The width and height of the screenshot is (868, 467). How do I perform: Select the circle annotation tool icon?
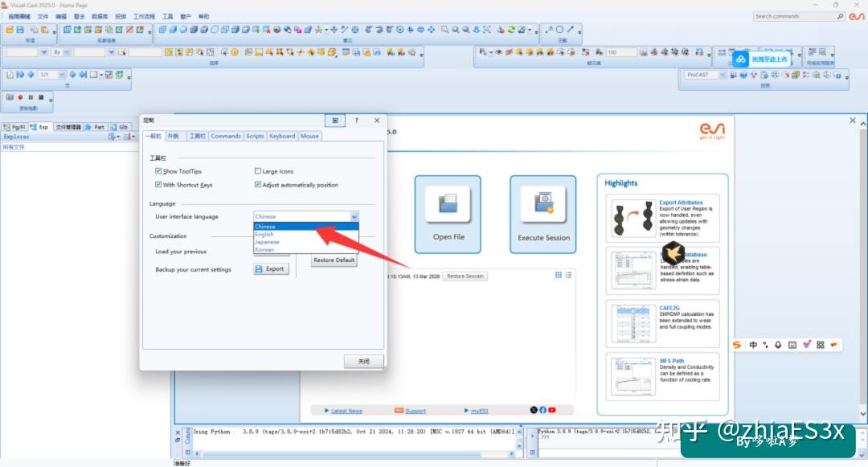tap(559, 30)
